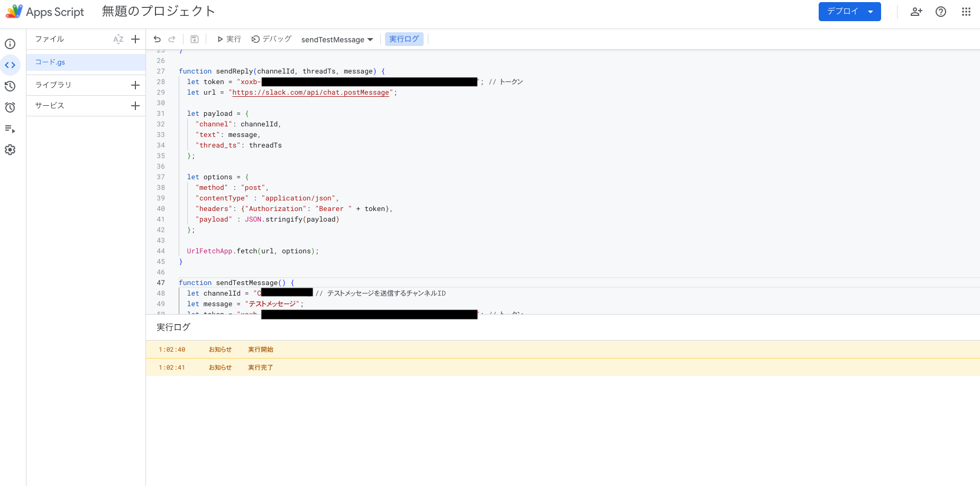The image size is (980, 486).
Task: Undo the last edit
Action: click(x=157, y=39)
